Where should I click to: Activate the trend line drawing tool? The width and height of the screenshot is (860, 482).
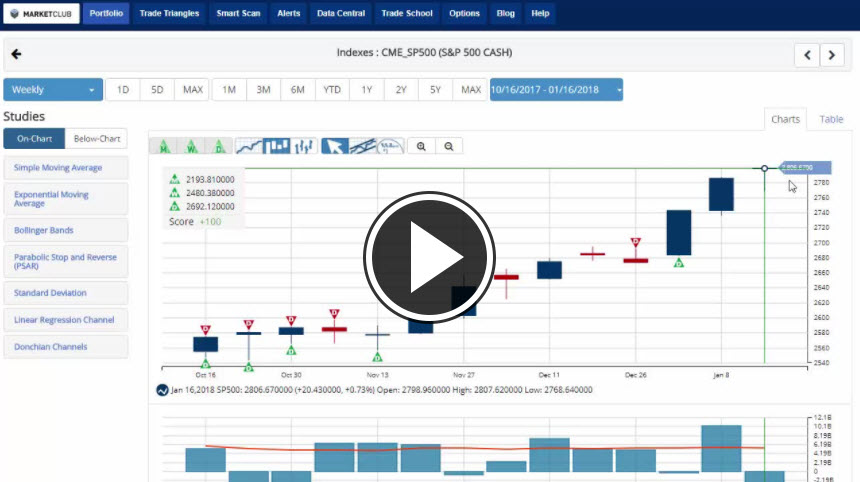point(363,146)
